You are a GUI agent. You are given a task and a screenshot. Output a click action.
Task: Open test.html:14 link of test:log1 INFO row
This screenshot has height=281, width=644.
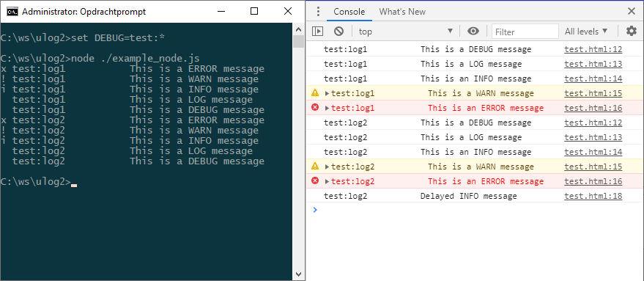[593, 79]
